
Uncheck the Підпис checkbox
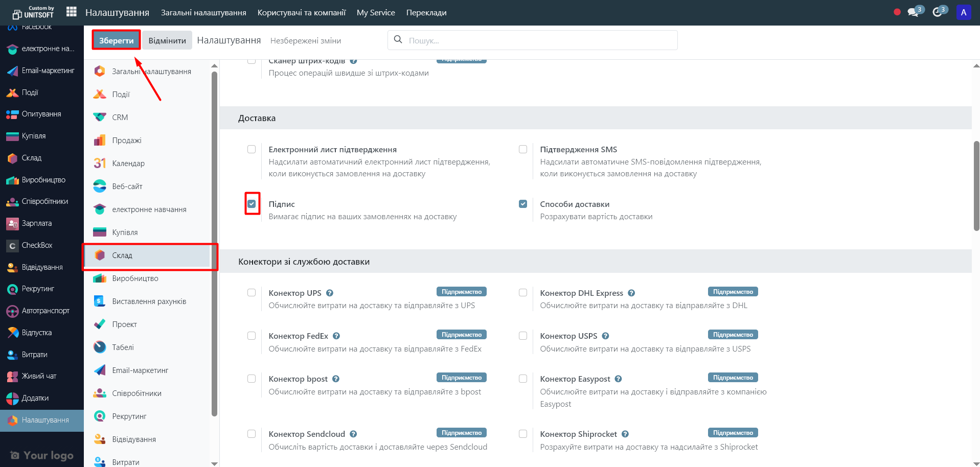click(252, 204)
